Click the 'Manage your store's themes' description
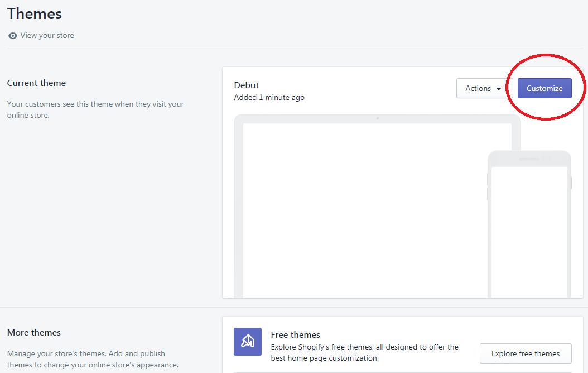The height and width of the screenshot is (373, 588). click(x=93, y=359)
